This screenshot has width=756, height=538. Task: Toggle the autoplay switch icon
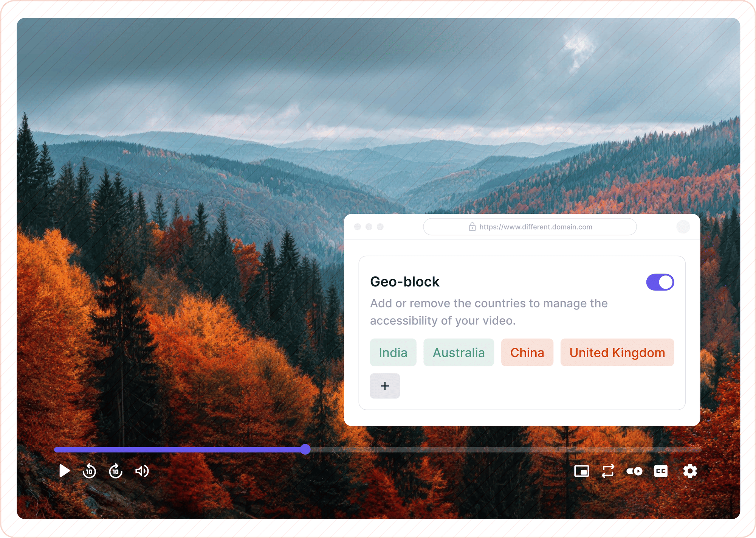pyautogui.click(x=634, y=471)
